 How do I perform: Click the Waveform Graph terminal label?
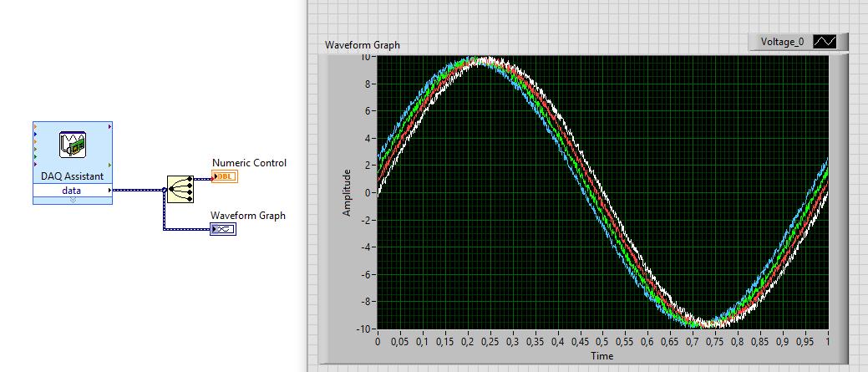[x=248, y=216]
